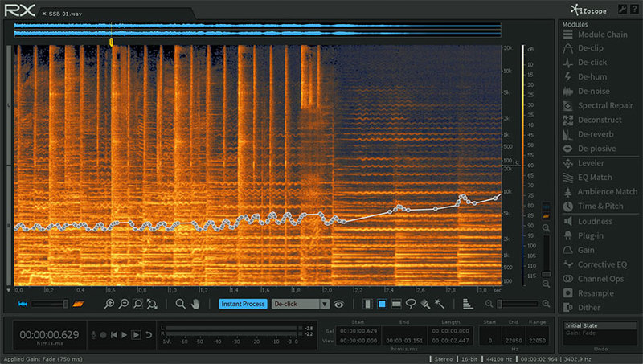Screen dimensions: 643x364
Task: Open the Corrective EQ module
Action: point(595,264)
